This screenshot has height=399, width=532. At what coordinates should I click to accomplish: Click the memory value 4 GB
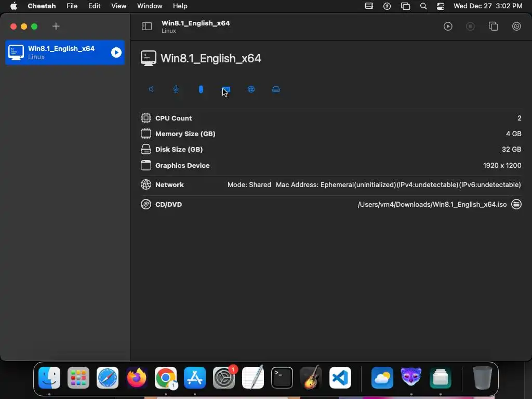(514, 134)
